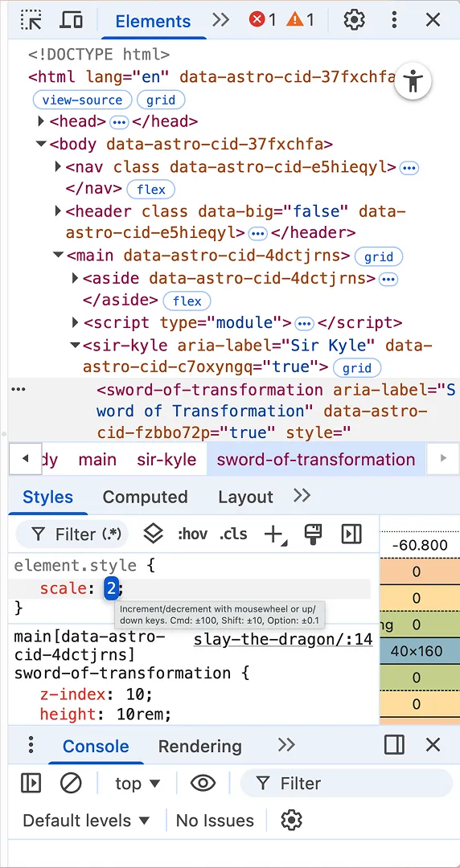Screen dimensions: 460x868
Task: Select sir-kyle in the breadcrumb trail
Action: coord(166,460)
